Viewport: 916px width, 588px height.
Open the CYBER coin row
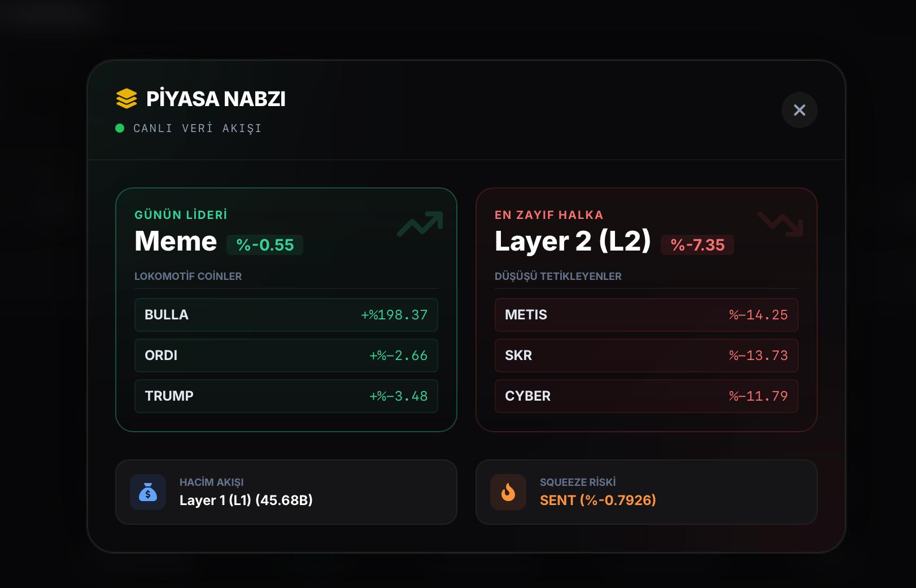click(x=646, y=396)
